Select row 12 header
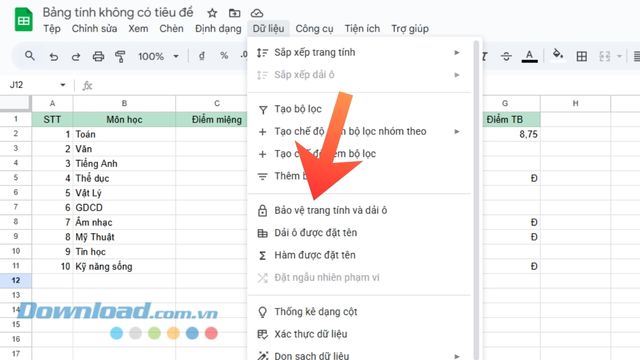Image resolution: width=640 pixels, height=360 pixels. pos(16,280)
